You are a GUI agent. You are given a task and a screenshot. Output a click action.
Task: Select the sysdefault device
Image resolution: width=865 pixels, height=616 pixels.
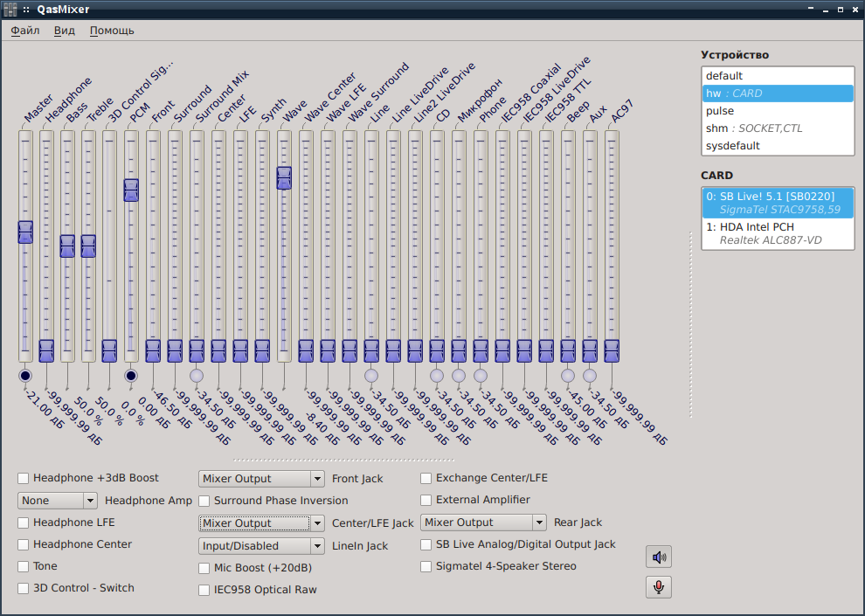(x=778, y=146)
